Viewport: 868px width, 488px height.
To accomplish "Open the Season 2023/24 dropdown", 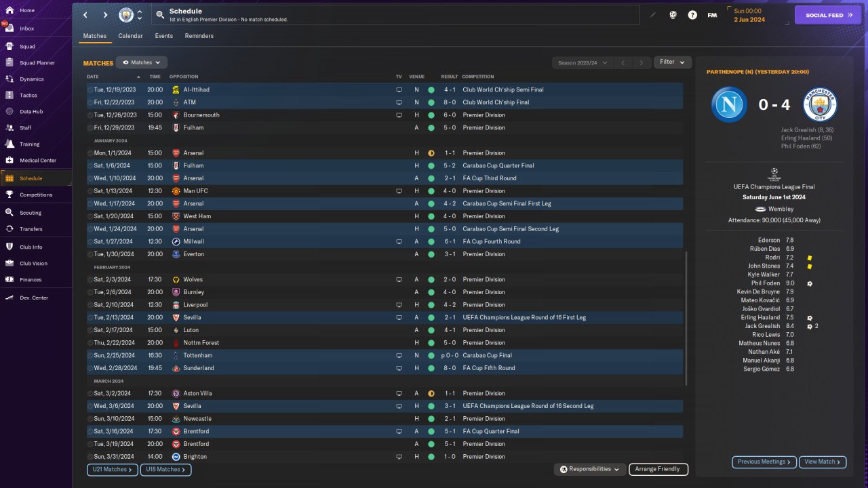I will [x=582, y=62].
